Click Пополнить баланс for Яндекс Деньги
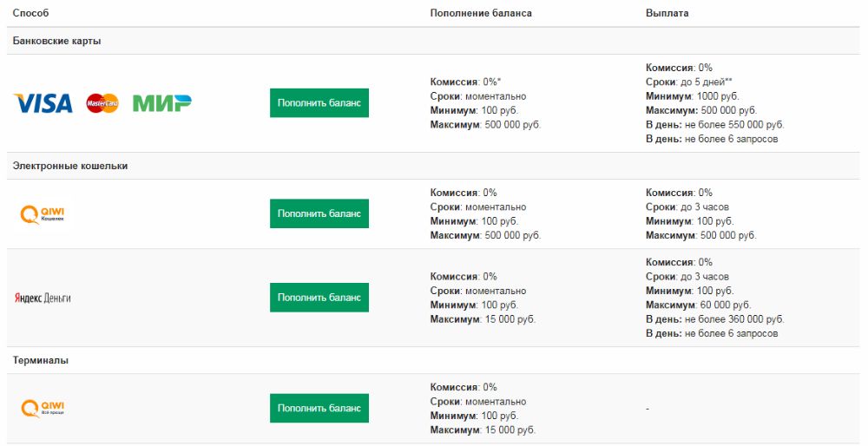This screenshot has width=868, height=446. pos(319,298)
